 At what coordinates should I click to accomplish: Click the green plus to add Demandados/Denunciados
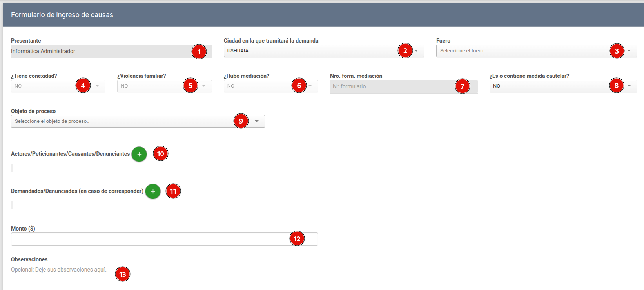point(153,191)
